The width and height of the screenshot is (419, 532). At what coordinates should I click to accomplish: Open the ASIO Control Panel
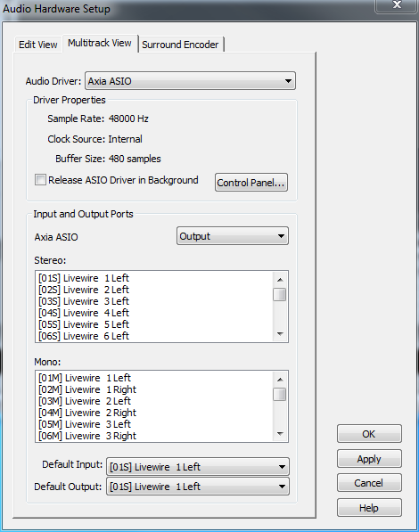(x=251, y=183)
